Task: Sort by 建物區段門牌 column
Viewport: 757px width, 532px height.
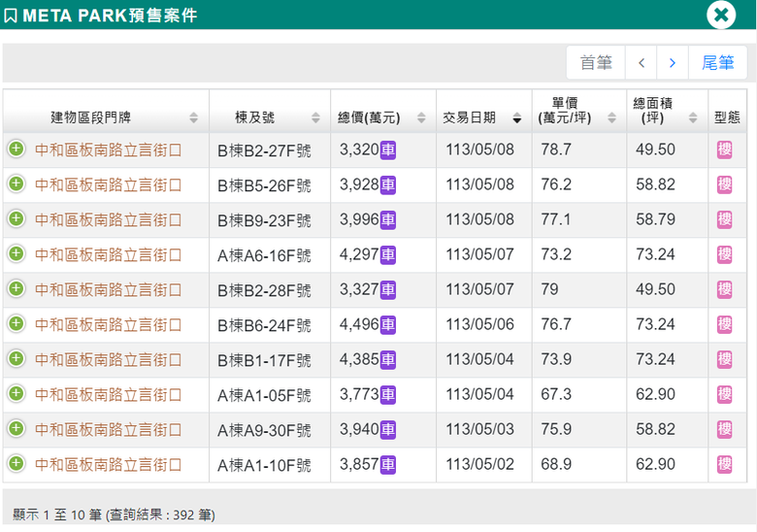Action: click(106, 112)
